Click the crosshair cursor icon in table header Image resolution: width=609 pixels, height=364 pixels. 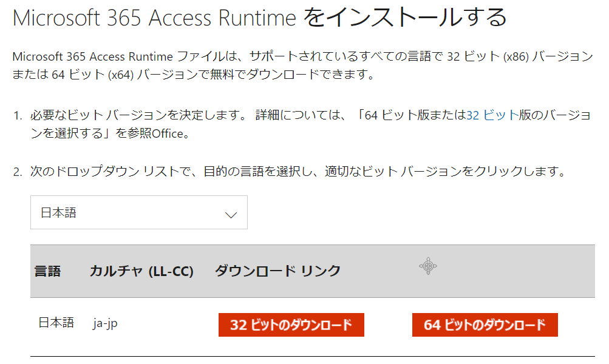[x=428, y=266]
